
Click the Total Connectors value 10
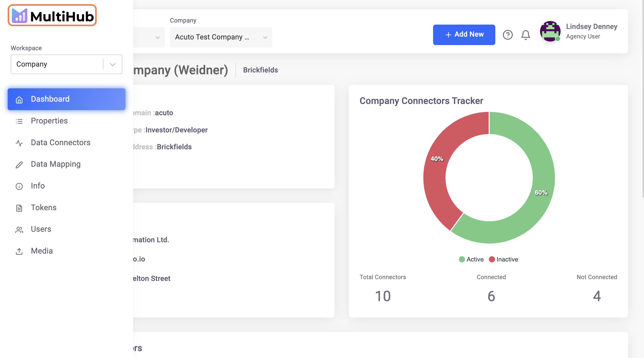click(x=383, y=296)
